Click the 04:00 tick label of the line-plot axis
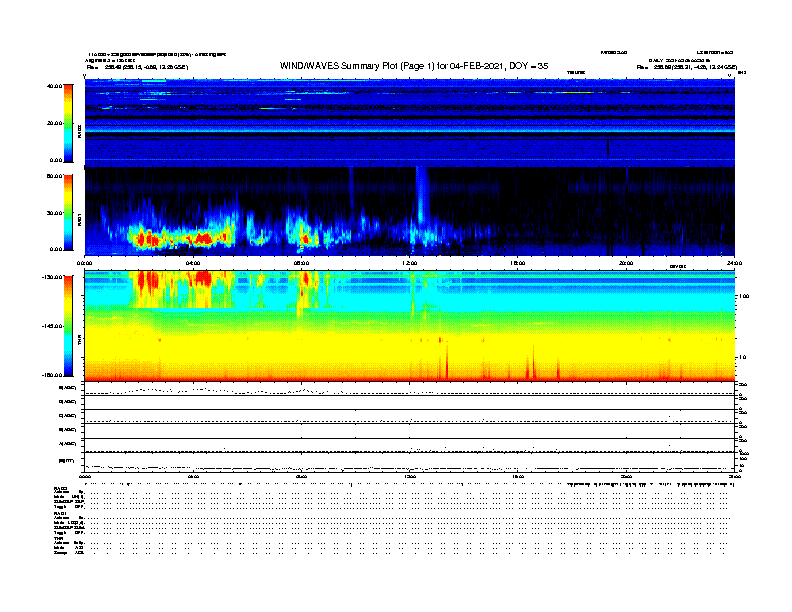This screenshot has width=792, height=612. pos(193,477)
